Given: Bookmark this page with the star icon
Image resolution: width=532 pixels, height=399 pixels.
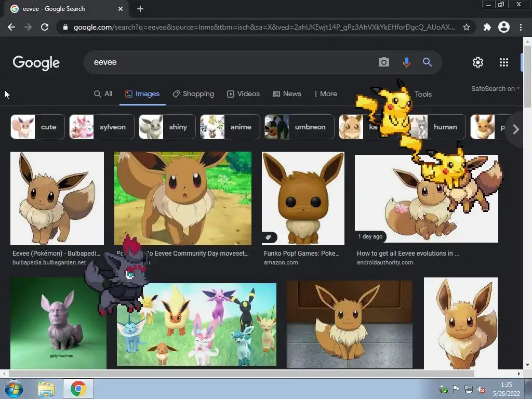Looking at the screenshot, I should (467, 27).
